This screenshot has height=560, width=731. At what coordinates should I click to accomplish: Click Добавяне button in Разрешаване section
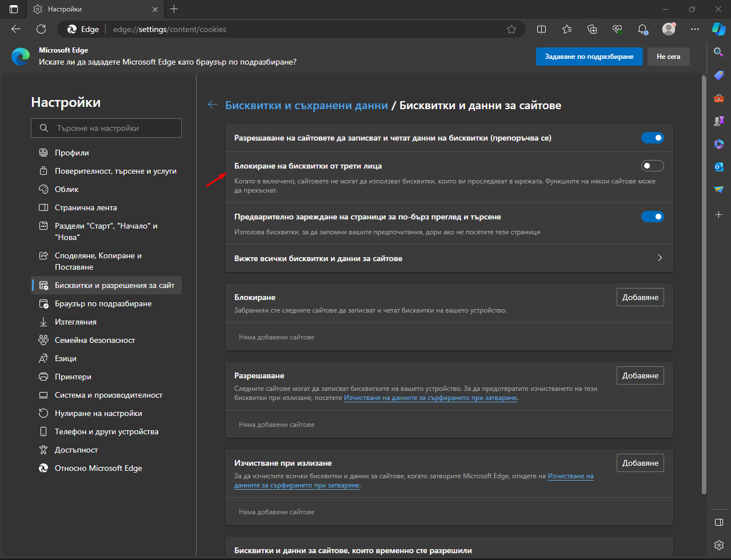pyautogui.click(x=640, y=375)
